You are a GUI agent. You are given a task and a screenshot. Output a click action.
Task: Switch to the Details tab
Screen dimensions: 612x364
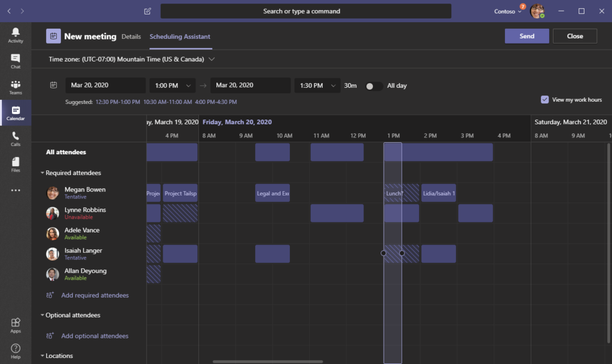(131, 36)
